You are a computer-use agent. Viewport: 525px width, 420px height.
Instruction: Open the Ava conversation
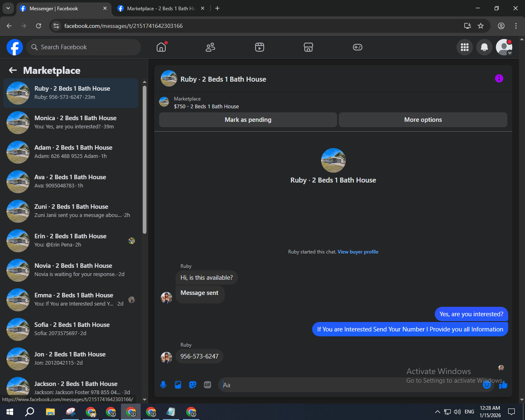tap(71, 182)
